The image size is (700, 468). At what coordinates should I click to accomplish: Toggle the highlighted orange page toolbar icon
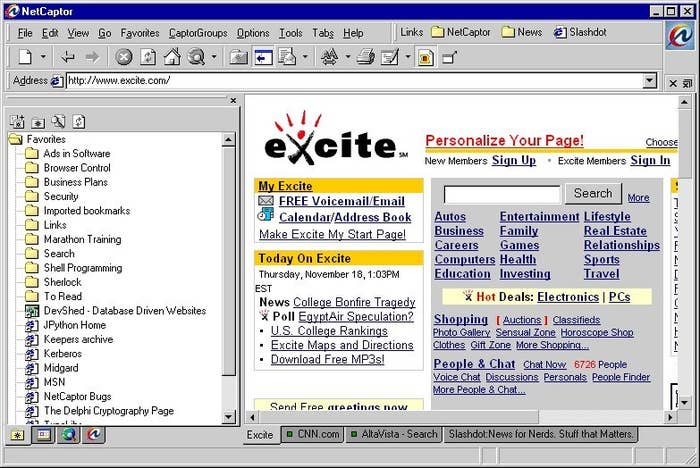tap(425, 57)
